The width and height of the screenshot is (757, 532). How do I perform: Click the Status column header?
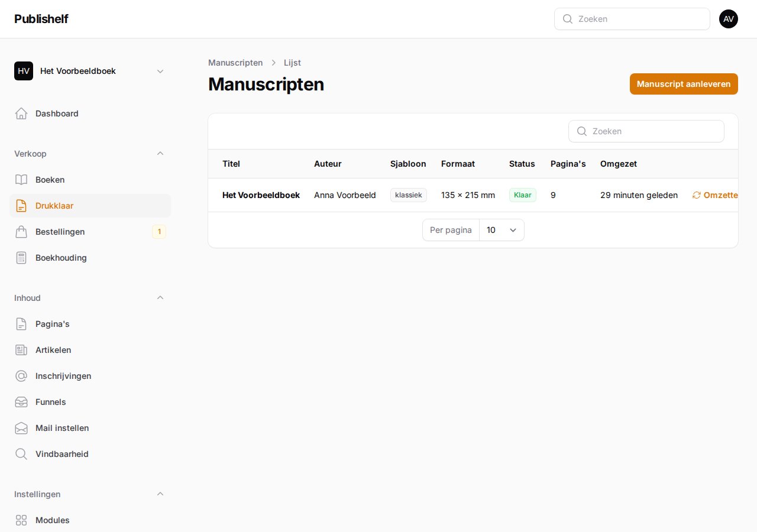point(522,164)
